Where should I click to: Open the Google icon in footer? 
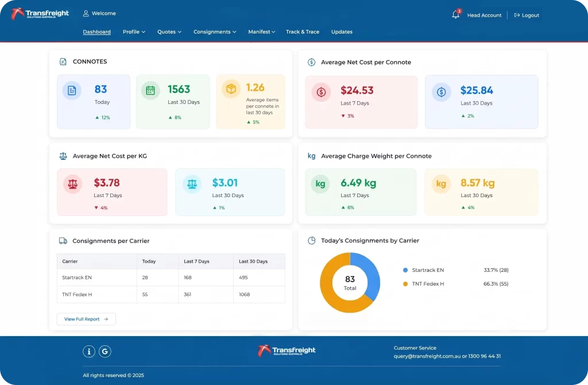coord(105,351)
